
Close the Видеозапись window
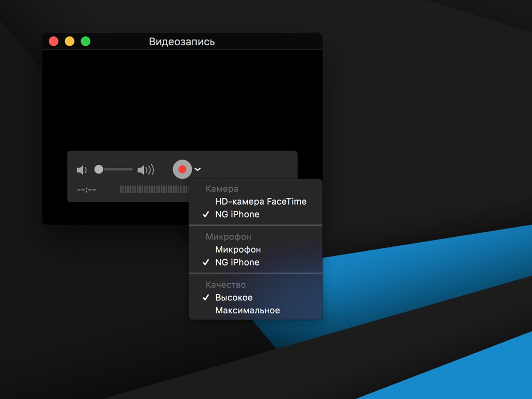point(54,42)
